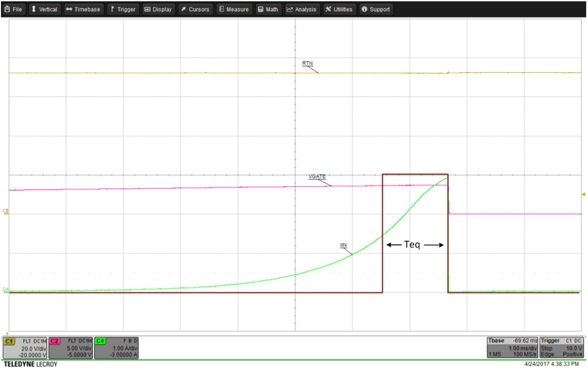Open the Cursors menu
This screenshot has width=588, height=373.
[x=195, y=9]
